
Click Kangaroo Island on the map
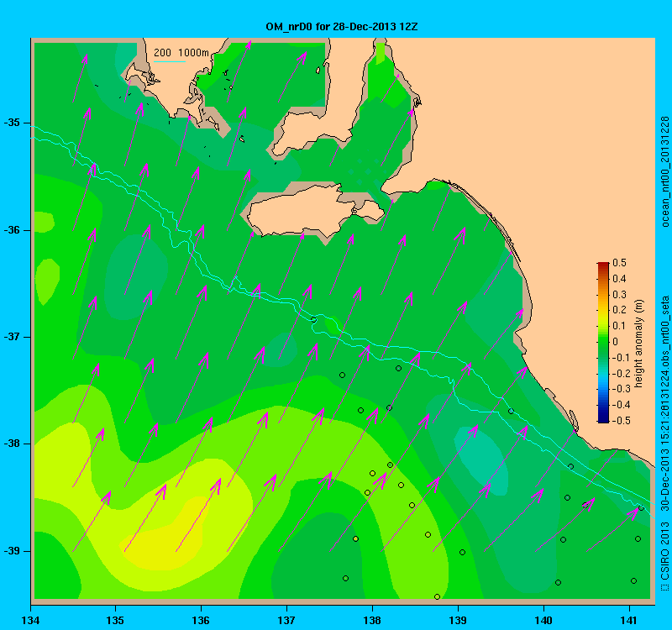pyautogui.click(x=315, y=210)
